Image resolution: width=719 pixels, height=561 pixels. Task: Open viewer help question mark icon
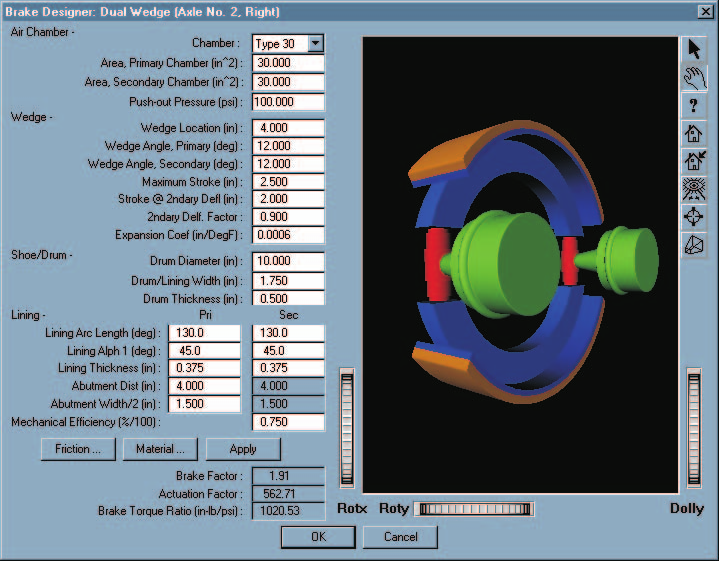[694, 106]
